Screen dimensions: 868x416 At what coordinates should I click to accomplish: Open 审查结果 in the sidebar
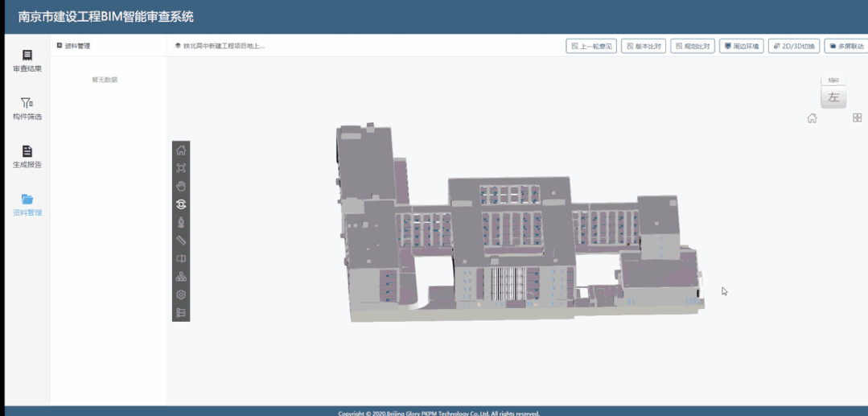[x=27, y=61]
